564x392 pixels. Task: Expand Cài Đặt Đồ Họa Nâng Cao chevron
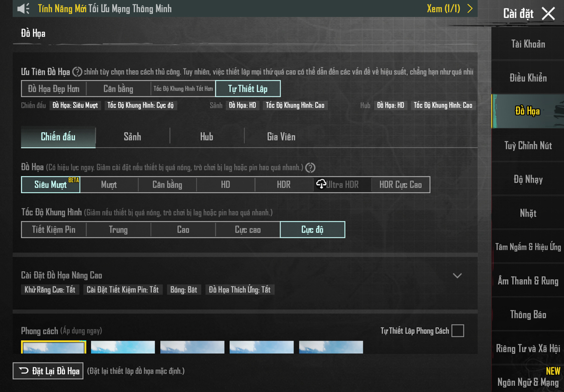click(x=457, y=275)
